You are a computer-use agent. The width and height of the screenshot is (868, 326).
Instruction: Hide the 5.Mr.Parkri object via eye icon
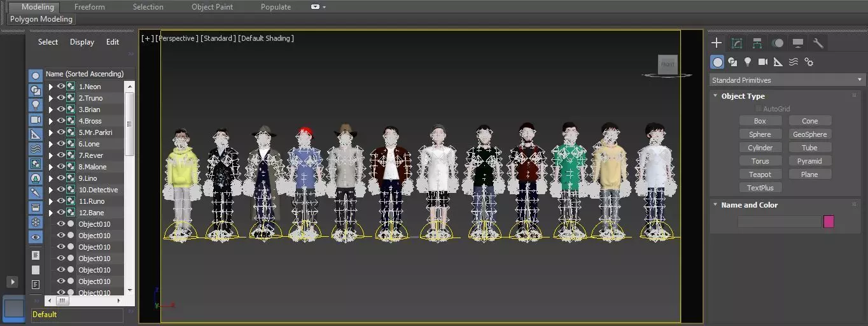tap(61, 132)
